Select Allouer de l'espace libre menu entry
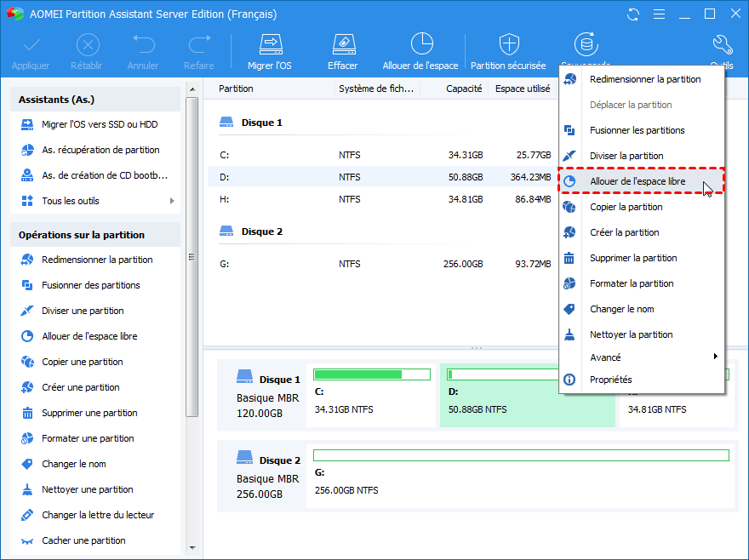The width and height of the screenshot is (749, 560). coord(638,181)
